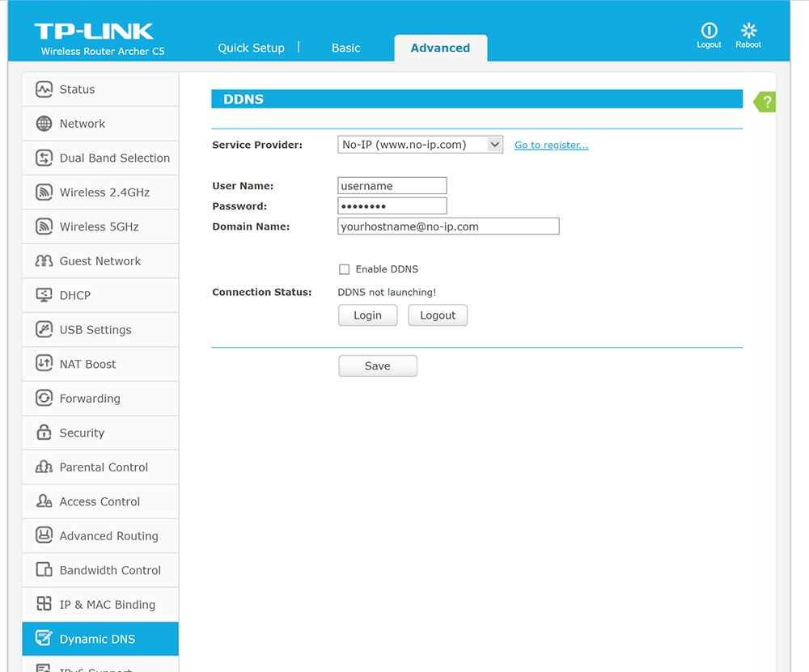Viewport: 809px width, 672px height.
Task: Click the Network globe icon
Action: 44,124
